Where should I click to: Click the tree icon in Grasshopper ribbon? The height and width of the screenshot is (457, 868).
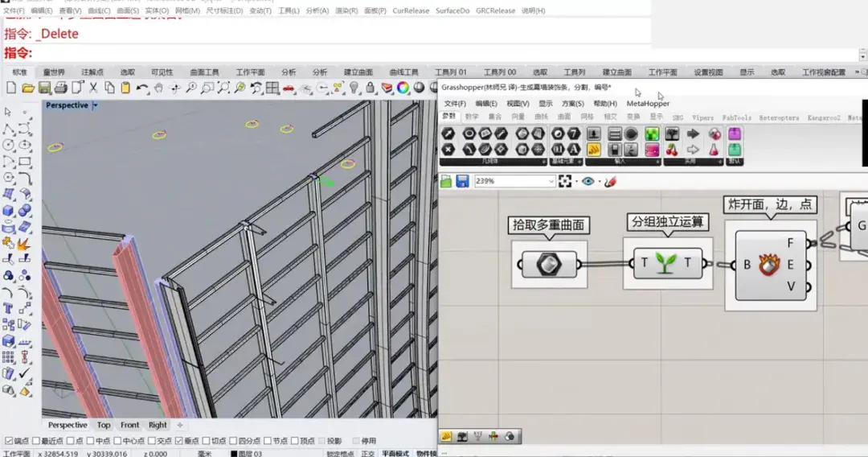672,134
